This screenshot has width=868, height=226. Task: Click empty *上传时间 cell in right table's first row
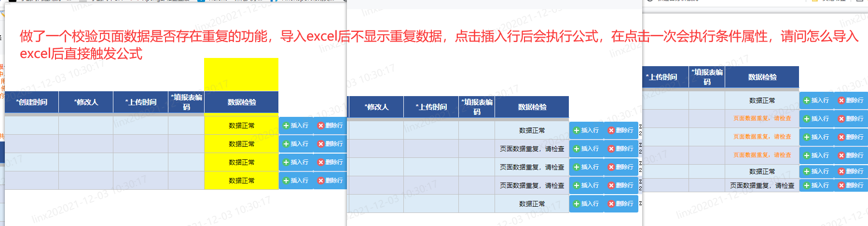pos(666,100)
